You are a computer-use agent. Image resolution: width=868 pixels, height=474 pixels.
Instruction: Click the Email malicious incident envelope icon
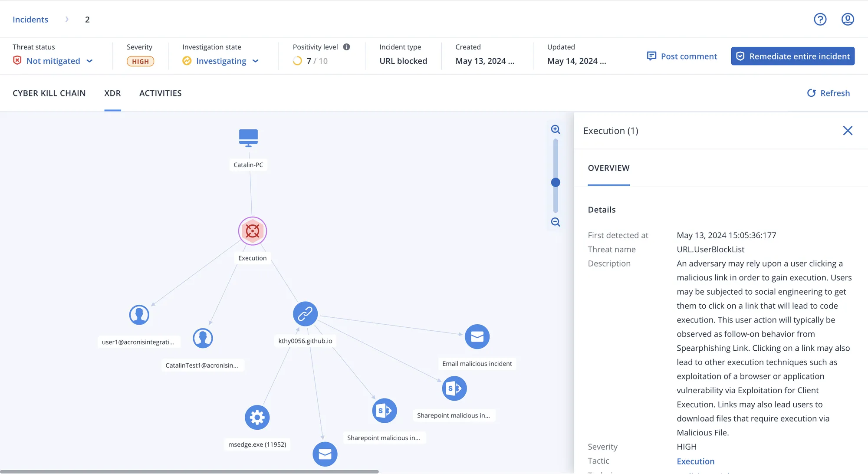[477, 336]
